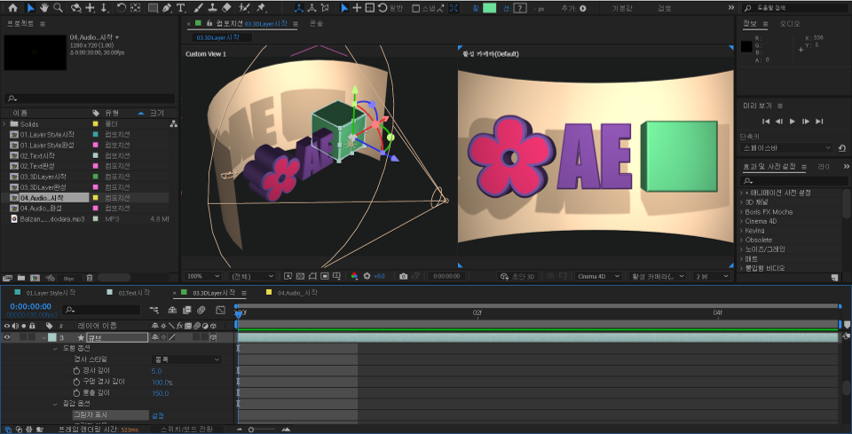The height and width of the screenshot is (434, 852).
Task: Select the Clone Stamp tool
Action: click(213, 8)
